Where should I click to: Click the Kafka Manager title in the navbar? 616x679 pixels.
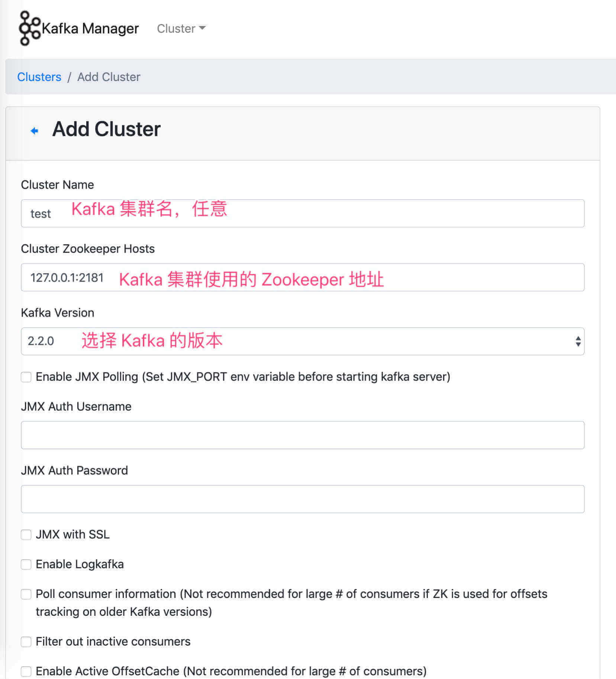[91, 28]
